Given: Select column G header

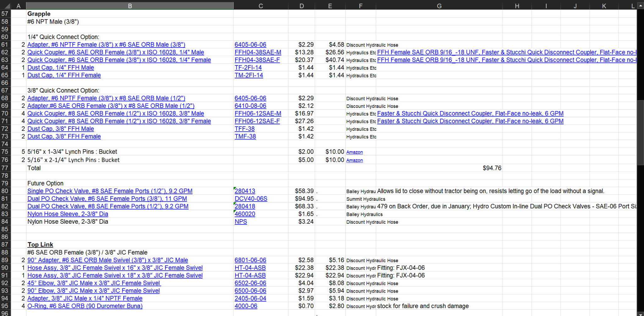Looking at the screenshot, I should point(439,6).
